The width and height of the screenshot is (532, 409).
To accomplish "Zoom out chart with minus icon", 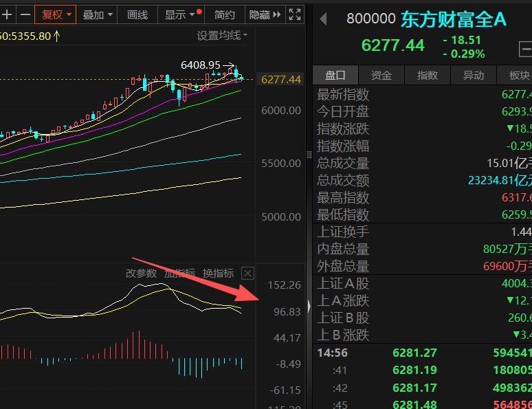I will [25, 14].
